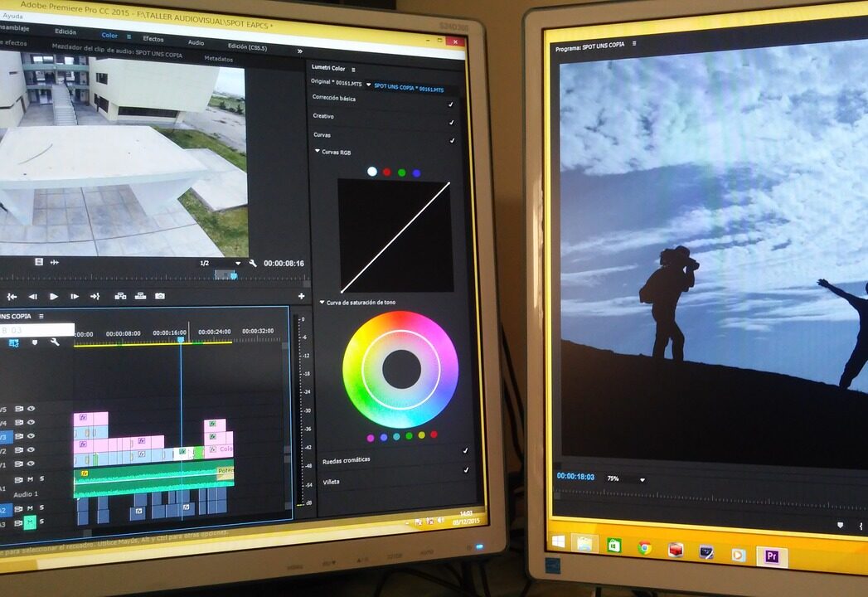This screenshot has width=868, height=597.
Task: Open the timeline wrench display settings
Action: click(55, 342)
